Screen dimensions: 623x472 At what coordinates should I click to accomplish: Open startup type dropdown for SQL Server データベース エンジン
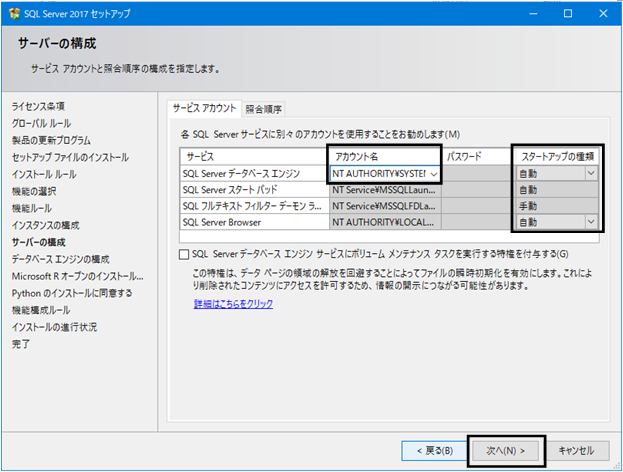[x=591, y=173]
